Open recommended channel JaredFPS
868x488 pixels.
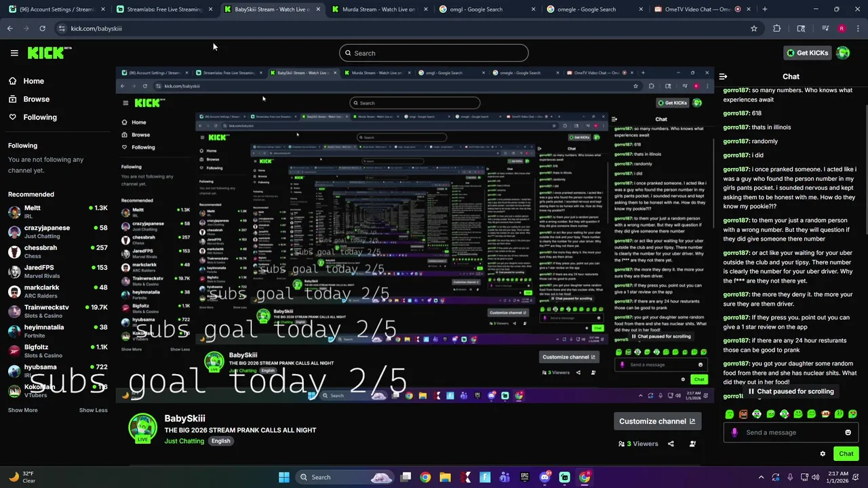point(58,271)
